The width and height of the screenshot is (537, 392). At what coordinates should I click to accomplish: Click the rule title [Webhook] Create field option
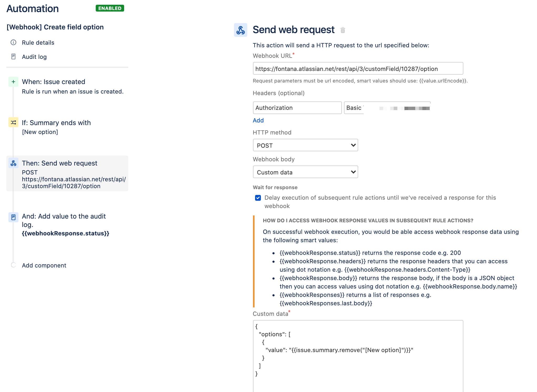pyautogui.click(x=55, y=27)
